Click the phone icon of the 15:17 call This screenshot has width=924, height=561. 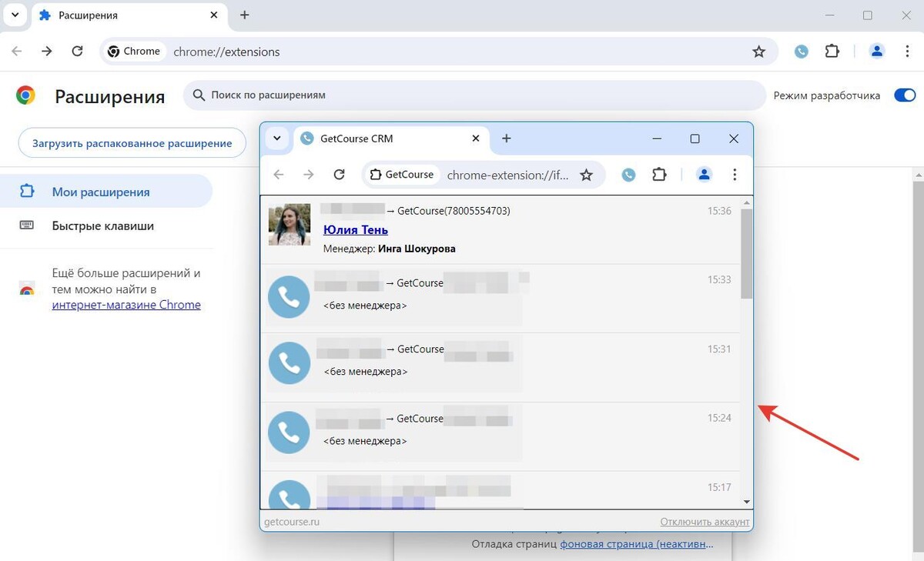[289, 494]
